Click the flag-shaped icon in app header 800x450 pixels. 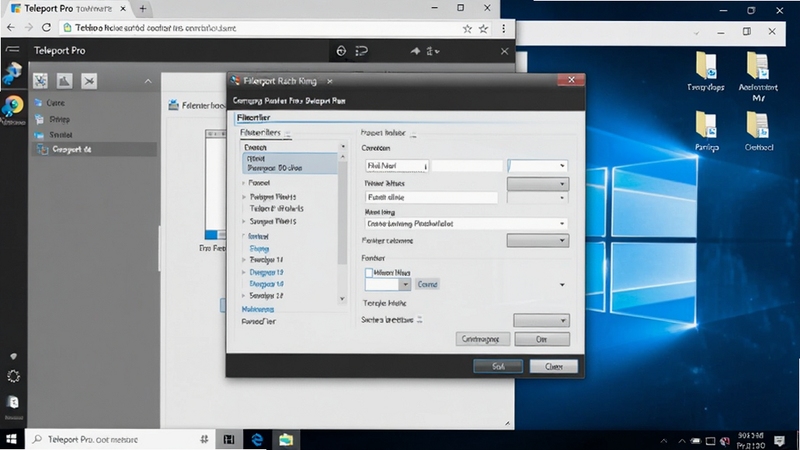(x=362, y=51)
